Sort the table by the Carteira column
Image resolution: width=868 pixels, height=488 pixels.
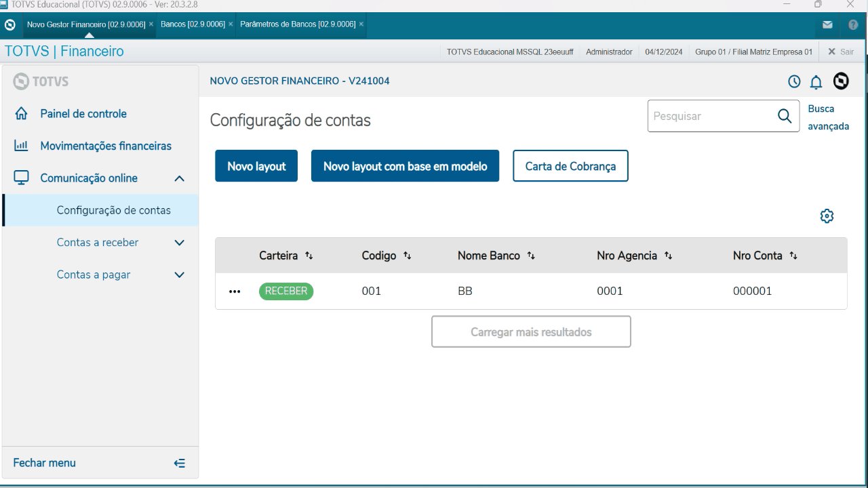tap(309, 256)
